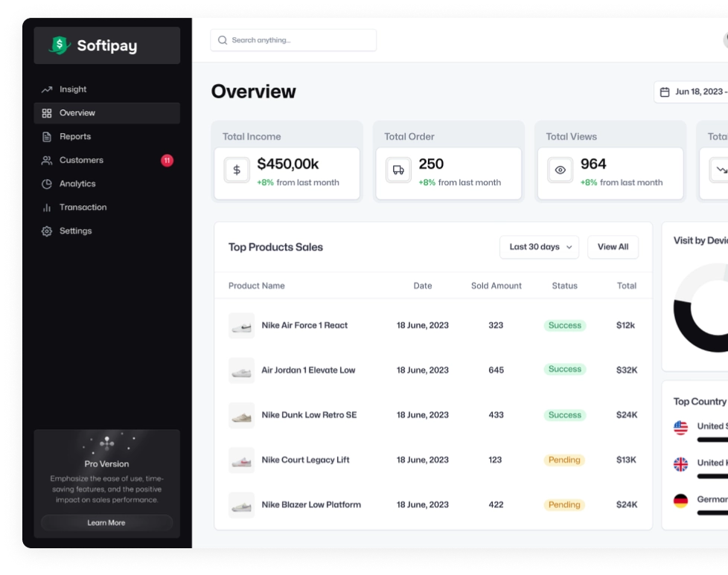Click the United Kingdom progress bar
The height and width of the screenshot is (575, 728).
tap(712, 477)
